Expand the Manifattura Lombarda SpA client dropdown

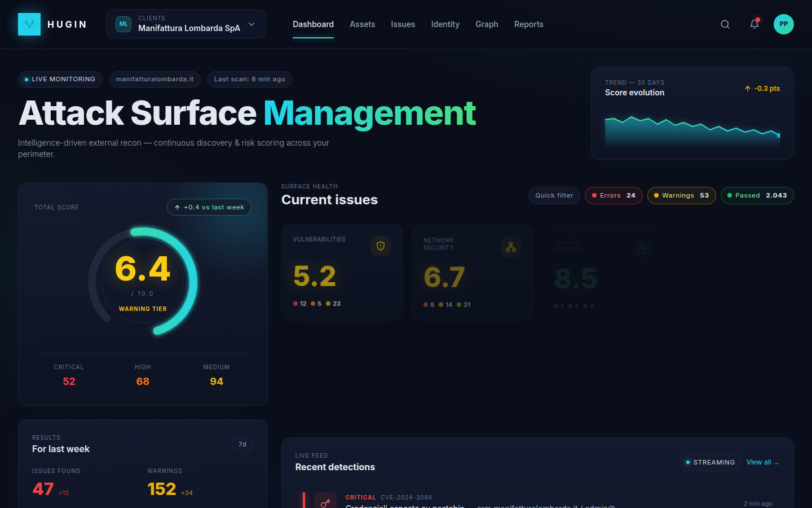[x=186, y=24]
